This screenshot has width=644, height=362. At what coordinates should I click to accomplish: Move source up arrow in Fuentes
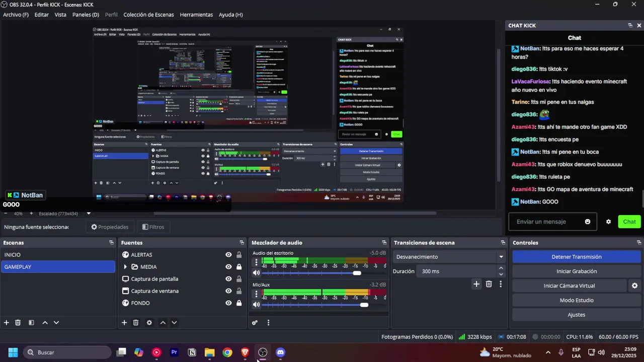(x=163, y=323)
